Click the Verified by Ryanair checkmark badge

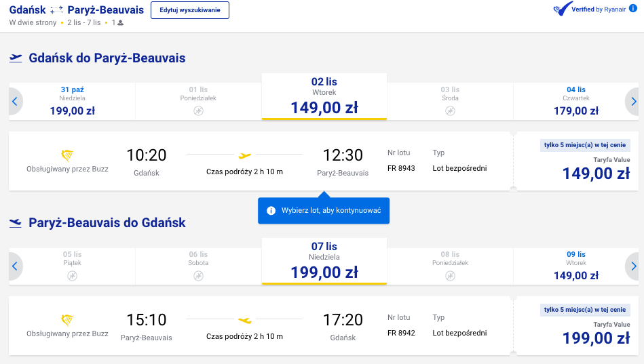563,9
